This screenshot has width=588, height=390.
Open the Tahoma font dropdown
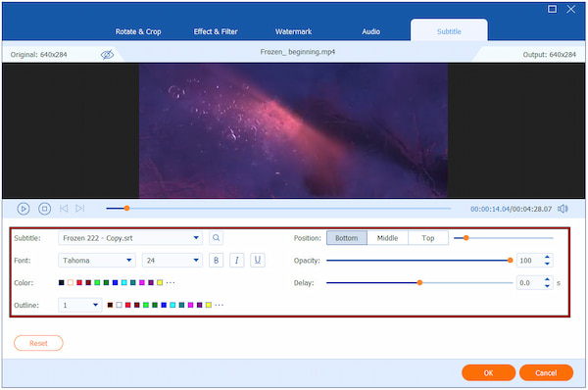[97, 261]
